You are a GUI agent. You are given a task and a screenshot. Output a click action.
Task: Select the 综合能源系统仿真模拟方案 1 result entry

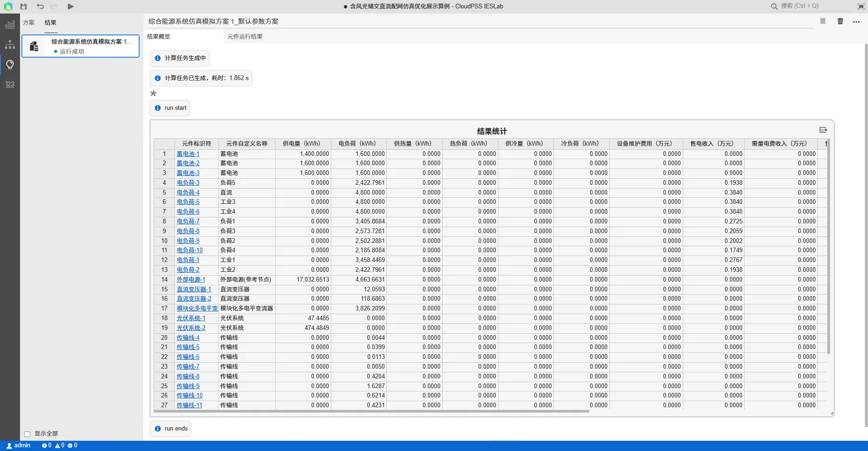tap(81, 46)
